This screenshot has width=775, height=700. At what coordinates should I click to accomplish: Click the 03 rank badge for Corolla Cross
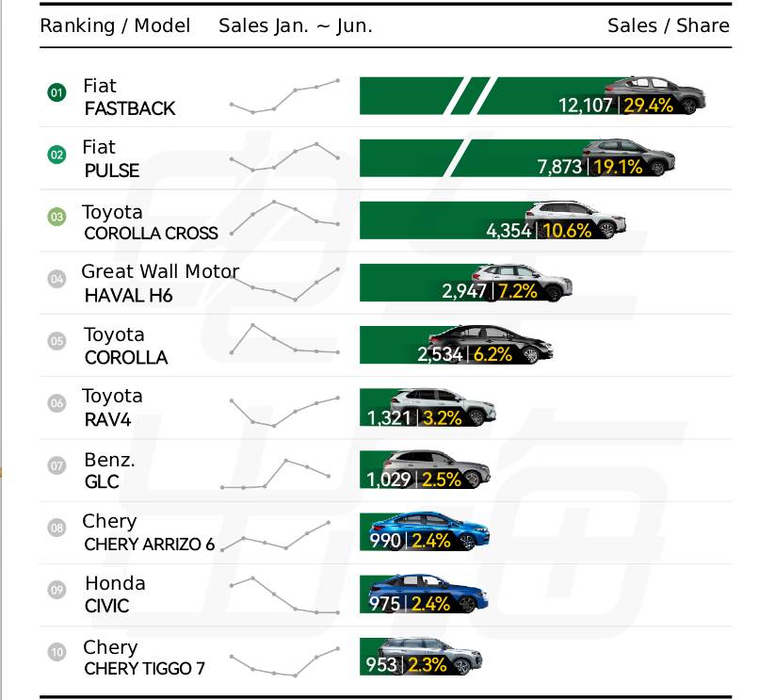pyautogui.click(x=57, y=217)
